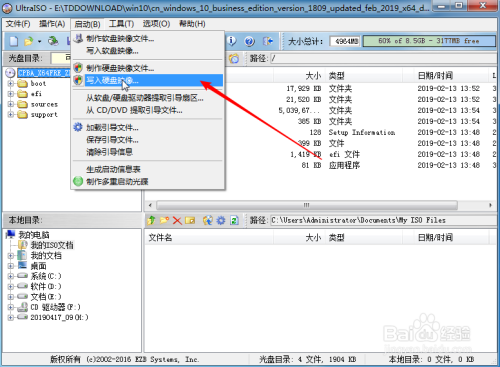Image resolution: width=500 pixels, height=367 pixels.
Task: Click the blue info toolbar icon
Action: tap(232, 41)
